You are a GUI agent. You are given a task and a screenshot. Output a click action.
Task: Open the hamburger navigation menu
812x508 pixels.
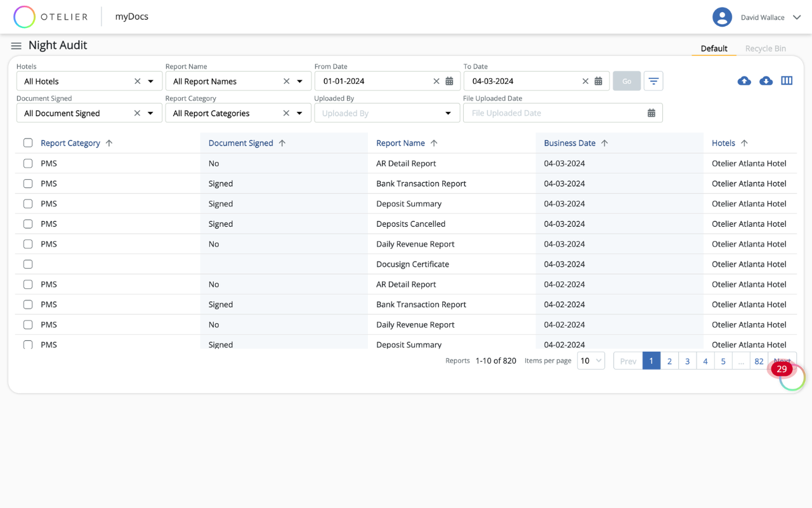click(16, 46)
